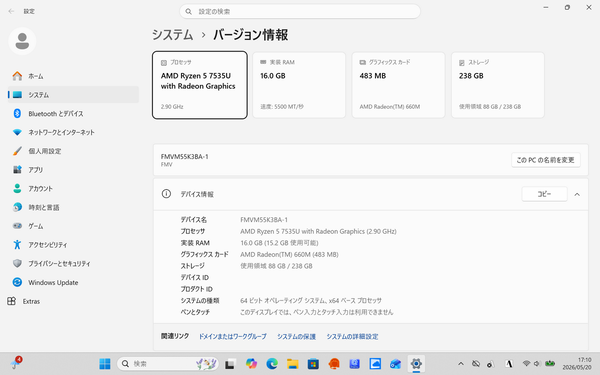The image size is (600, 375).
Task: Click the Extras sidebar icon
Action: point(11,301)
